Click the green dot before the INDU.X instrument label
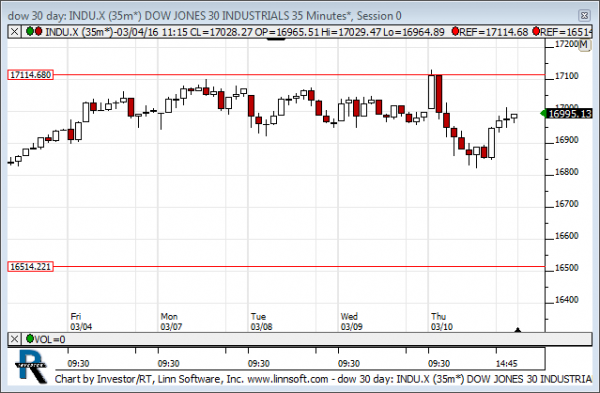 (x=30, y=31)
